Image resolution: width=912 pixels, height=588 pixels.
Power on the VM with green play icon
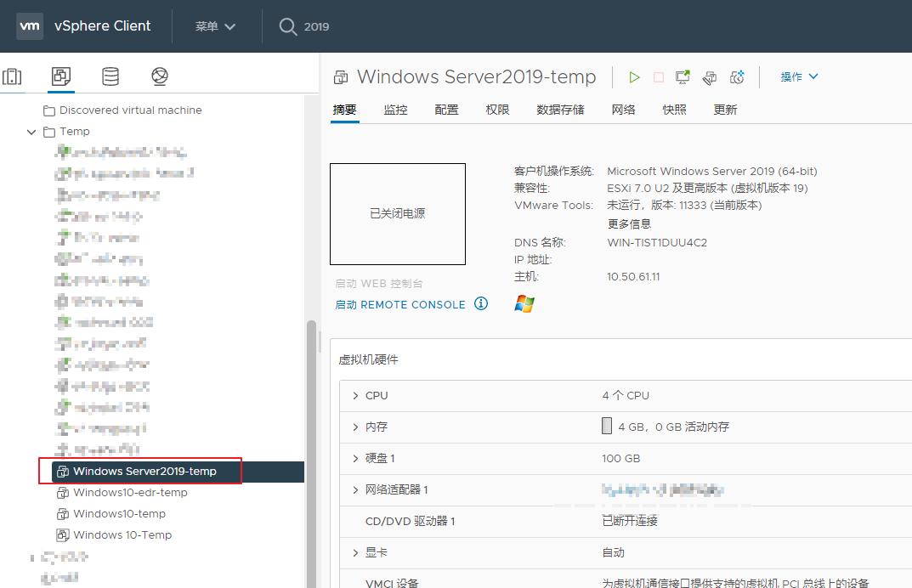click(x=634, y=77)
